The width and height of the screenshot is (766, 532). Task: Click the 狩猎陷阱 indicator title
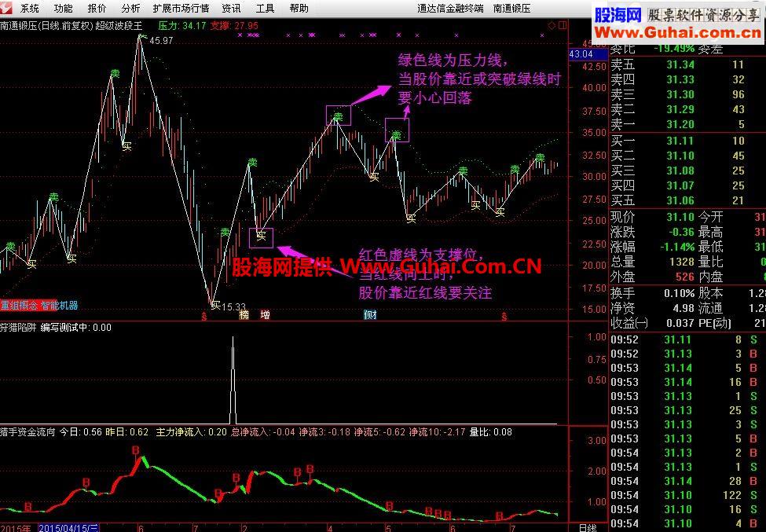[19, 328]
